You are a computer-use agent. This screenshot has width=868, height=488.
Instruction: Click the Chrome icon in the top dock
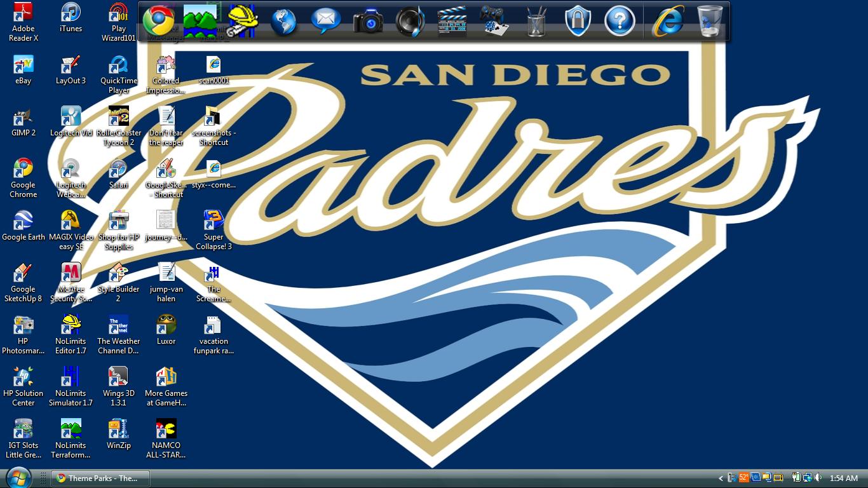tap(159, 21)
